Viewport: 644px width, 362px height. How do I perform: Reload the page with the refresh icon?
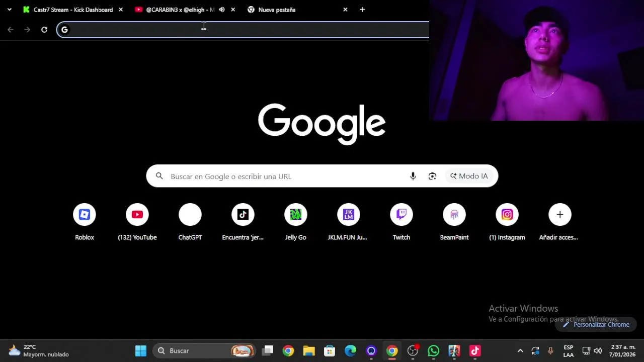(x=44, y=30)
